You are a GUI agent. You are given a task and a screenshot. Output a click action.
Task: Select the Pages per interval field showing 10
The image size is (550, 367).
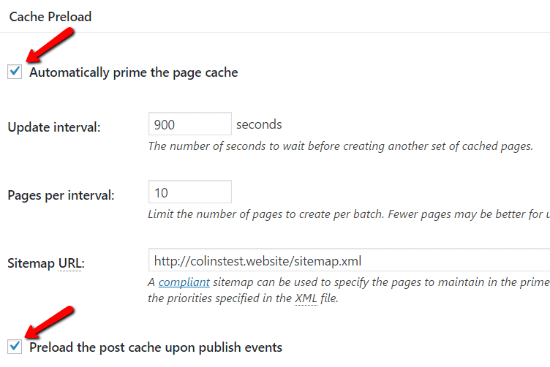tap(190, 192)
